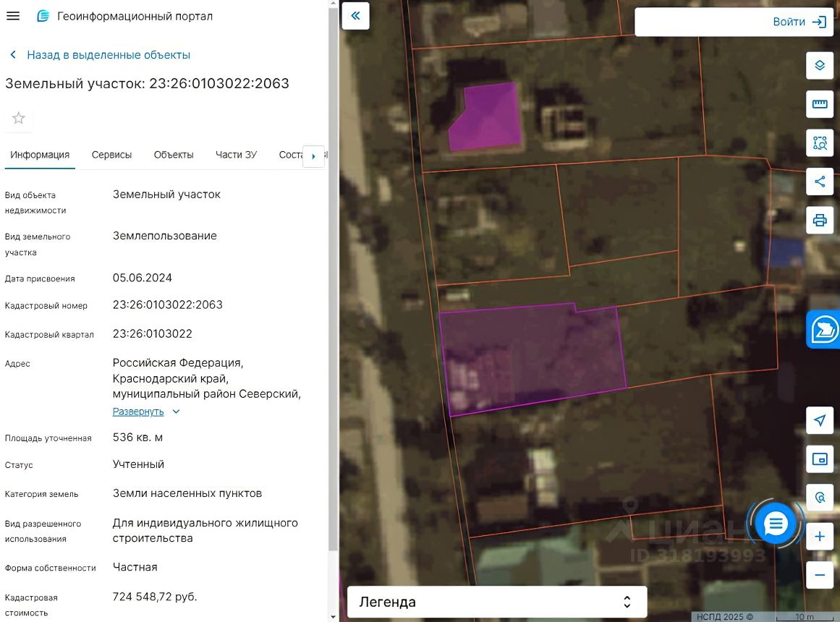Click the scrollbar up arrow
840x622 pixels.
point(334,4)
